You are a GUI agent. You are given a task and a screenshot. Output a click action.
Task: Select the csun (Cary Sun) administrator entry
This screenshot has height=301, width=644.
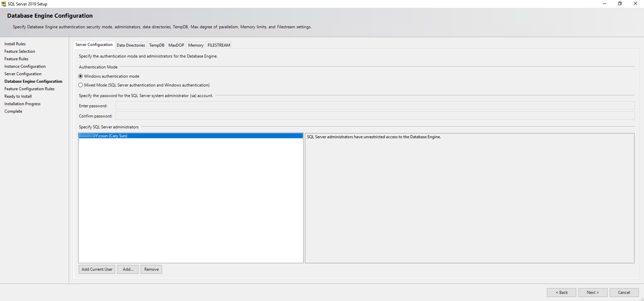(191, 136)
